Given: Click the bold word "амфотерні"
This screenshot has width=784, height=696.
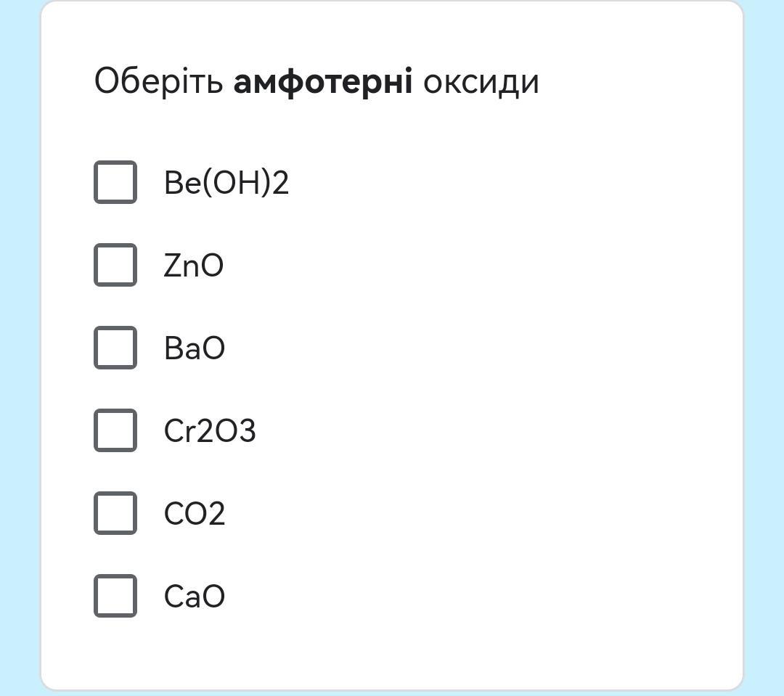Looking at the screenshot, I should pyautogui.click(x=323, y=81).
